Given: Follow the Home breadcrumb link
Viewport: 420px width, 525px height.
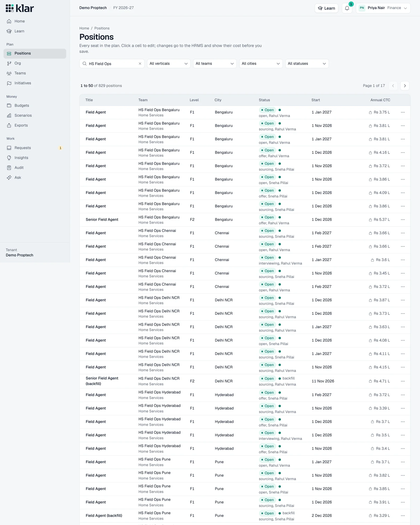Looking at the screenshot, I should (x=84, y=28).
